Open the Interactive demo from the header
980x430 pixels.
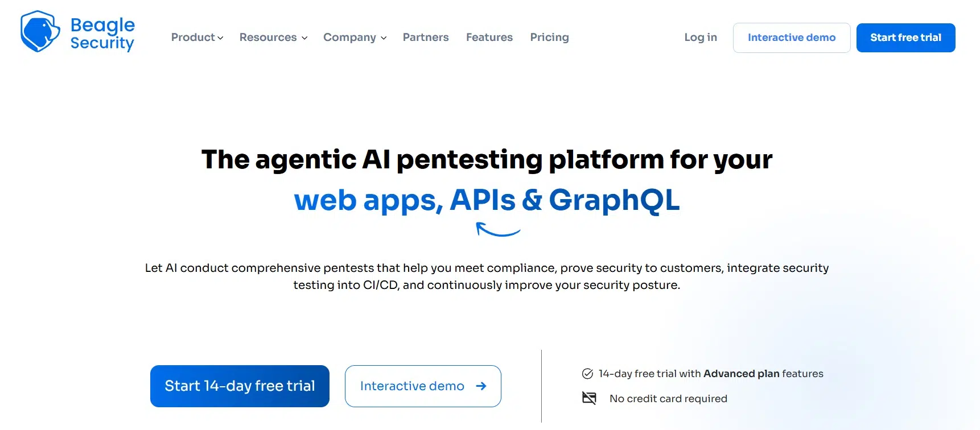click(x=791, y=38)
